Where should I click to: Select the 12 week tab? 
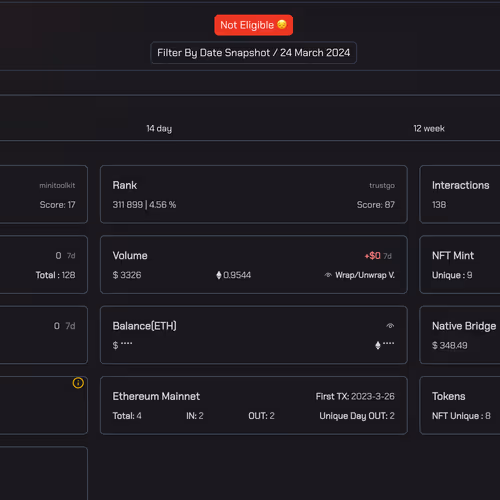429,129
